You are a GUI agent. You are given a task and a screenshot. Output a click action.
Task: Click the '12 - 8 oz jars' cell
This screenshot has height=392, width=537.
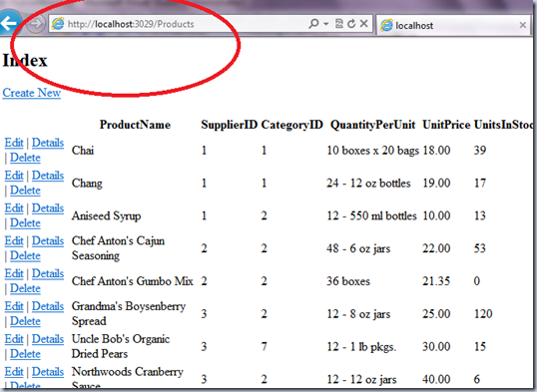tap(358, 314)
